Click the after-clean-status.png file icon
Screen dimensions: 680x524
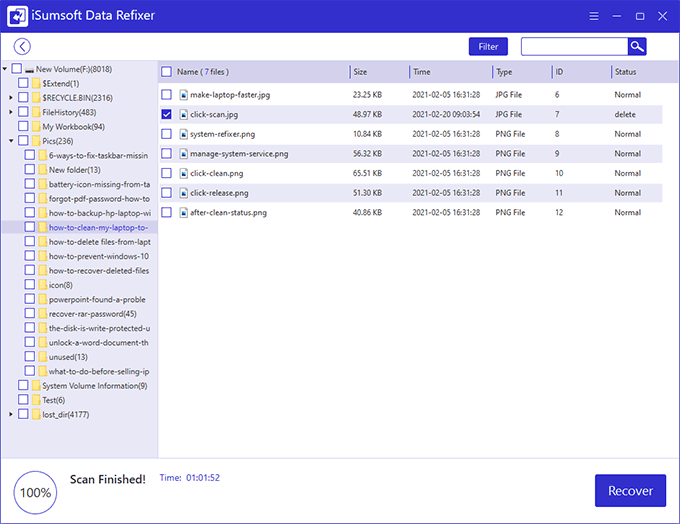184,213
